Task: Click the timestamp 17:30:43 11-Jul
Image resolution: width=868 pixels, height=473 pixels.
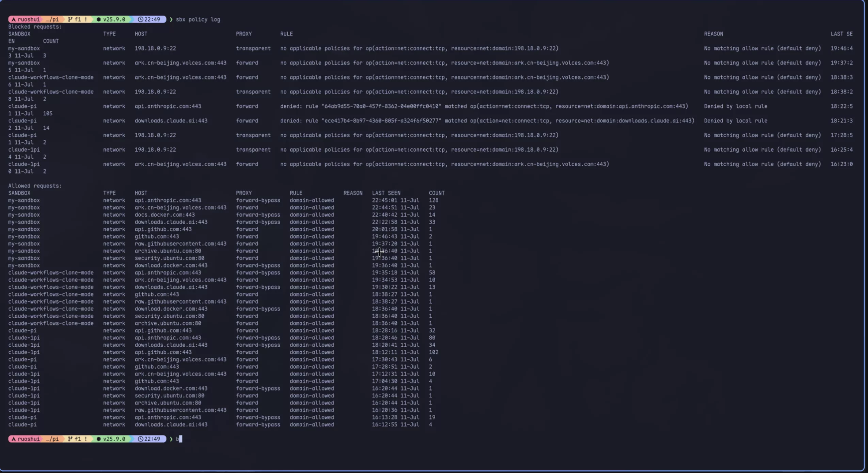Action: point(395,360)
